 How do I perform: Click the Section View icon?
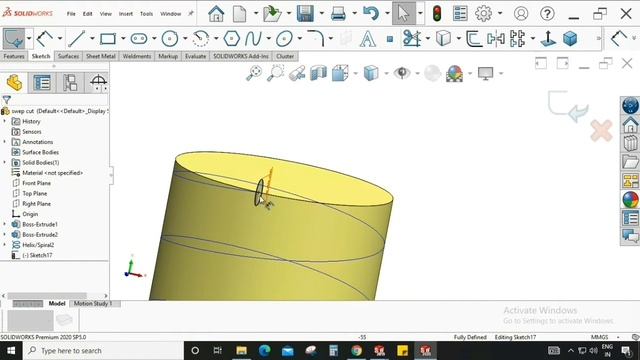(x=318, y=73)
